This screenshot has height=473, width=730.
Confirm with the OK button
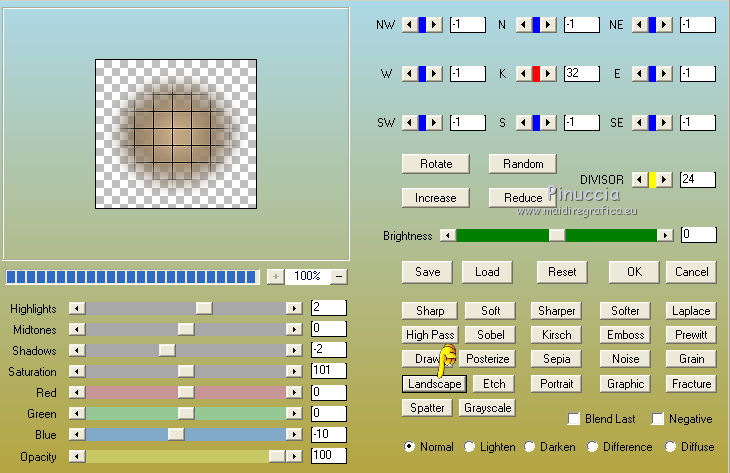click(x=633, y=271)
